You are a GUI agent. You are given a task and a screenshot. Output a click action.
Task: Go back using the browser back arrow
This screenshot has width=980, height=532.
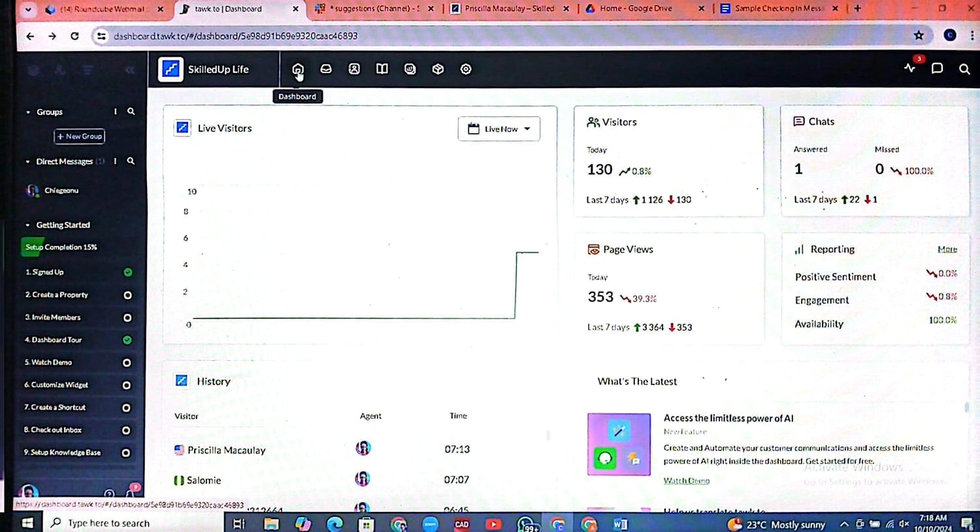coord(30,36)
